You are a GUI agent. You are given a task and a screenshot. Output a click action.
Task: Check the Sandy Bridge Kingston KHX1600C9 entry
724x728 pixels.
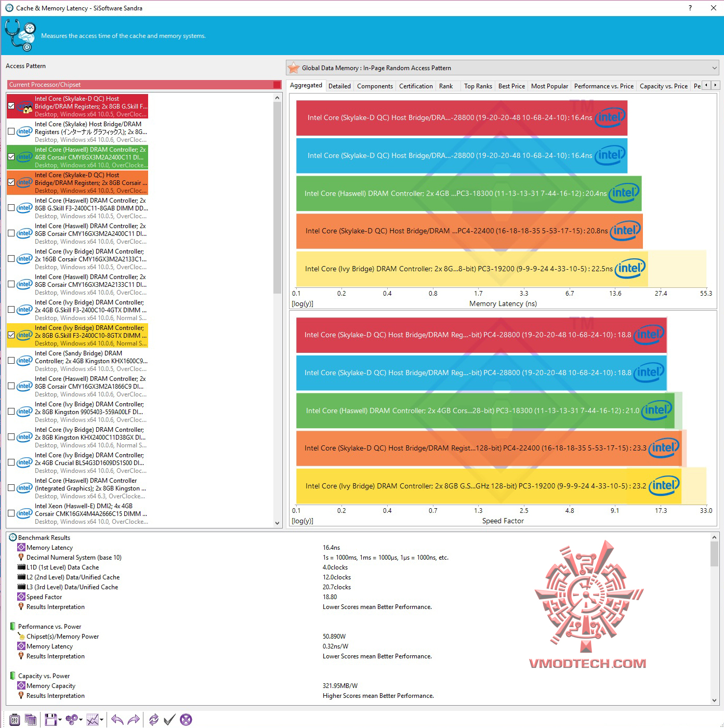pos(11,361)
